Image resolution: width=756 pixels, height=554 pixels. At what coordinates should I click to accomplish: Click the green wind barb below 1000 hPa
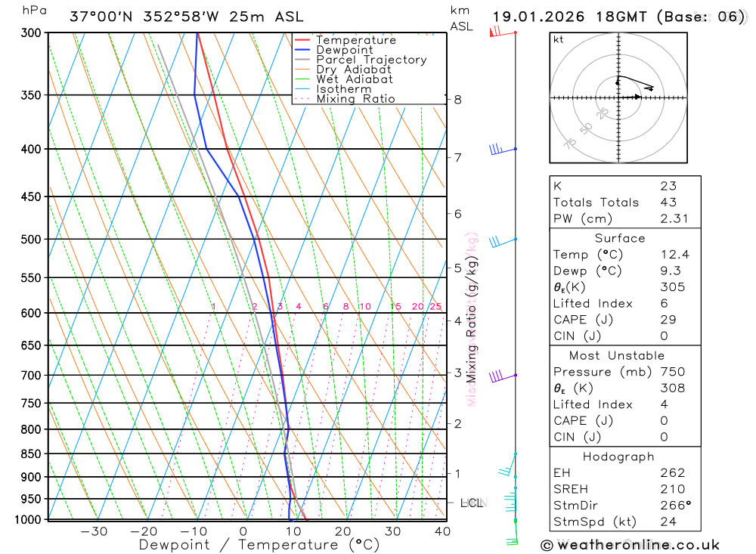coord(513,533)
